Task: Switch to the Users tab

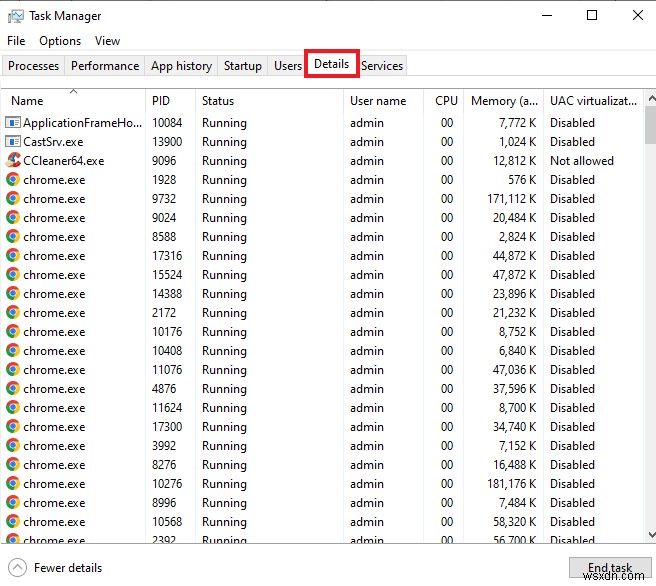Action: [x=287, y=66]
